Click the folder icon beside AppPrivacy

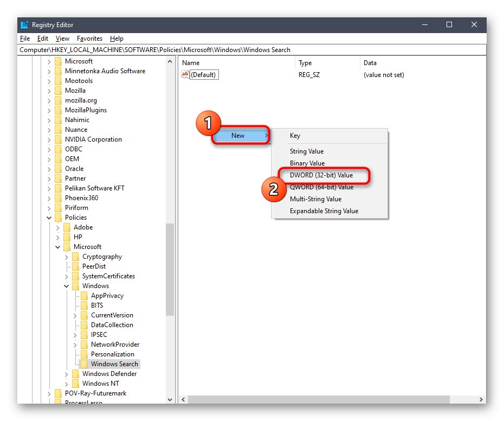tap(84, 296)
